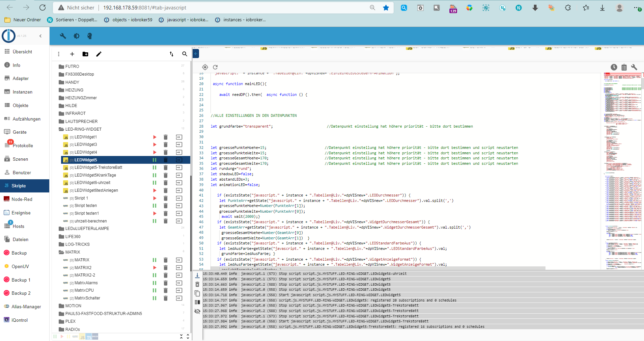Delete the LEDWidget3 script via trash icon
This screenshot has width=644, height=341.
166,145
